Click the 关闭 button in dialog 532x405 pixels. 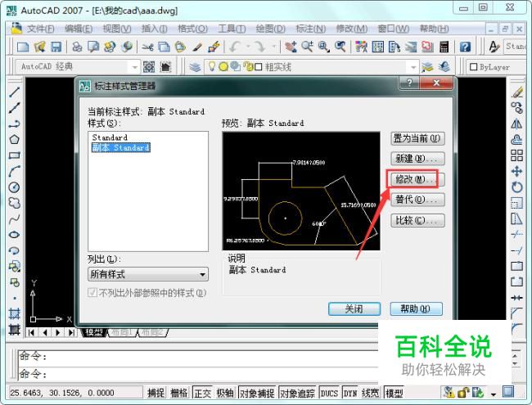[354, 309]
